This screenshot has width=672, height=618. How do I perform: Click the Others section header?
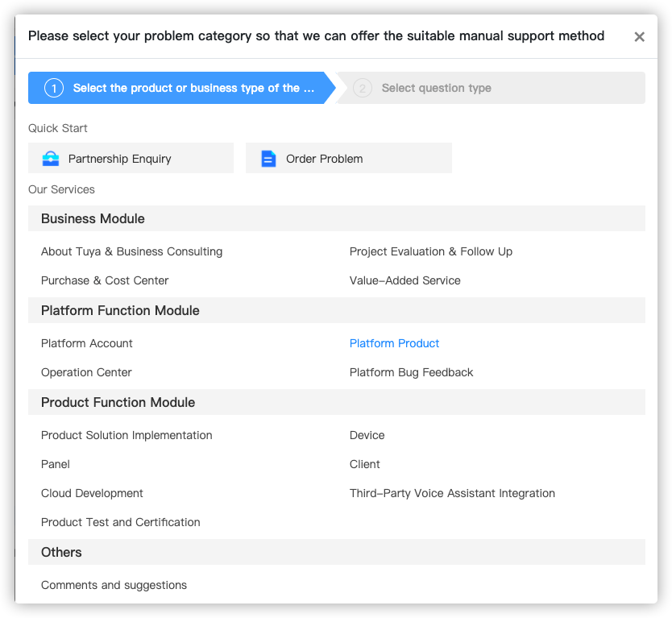[337, 552]
